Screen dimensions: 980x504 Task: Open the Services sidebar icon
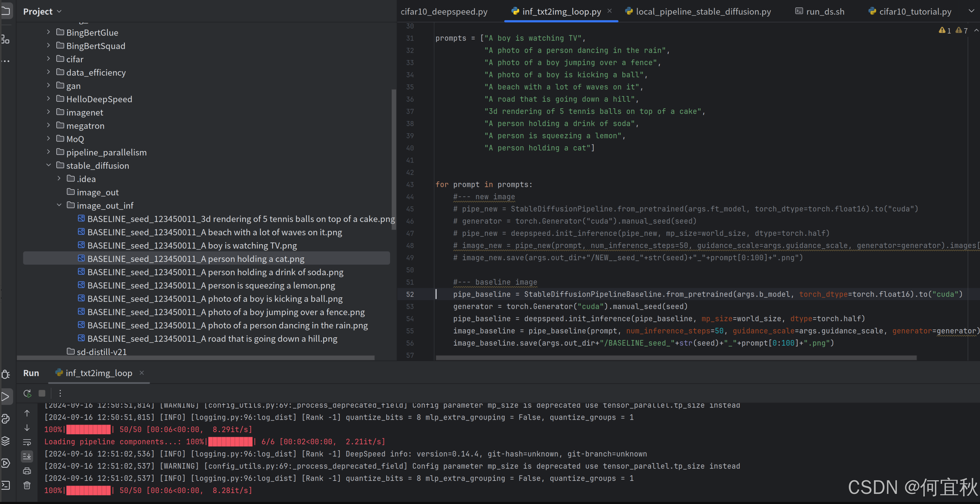coord(6,463)
